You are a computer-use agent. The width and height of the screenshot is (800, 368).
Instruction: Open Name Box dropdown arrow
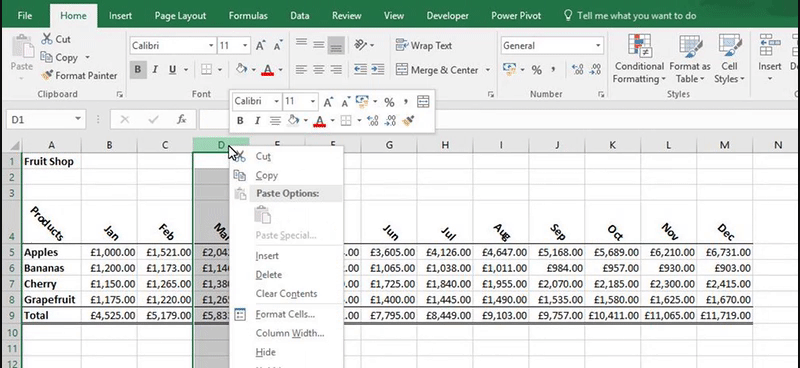tap(78, 119)
